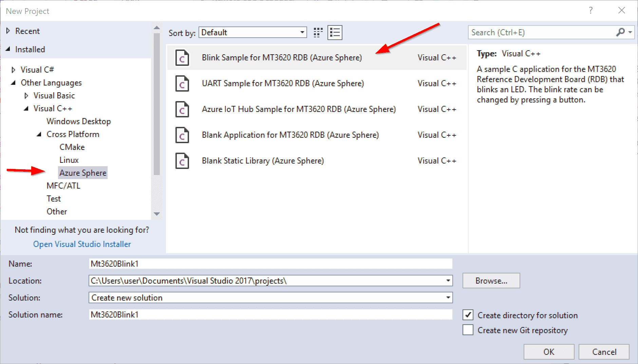Select Other in the tree
Image resolution: width=638 pixels, height=364 pixels.
click(57, 212)
